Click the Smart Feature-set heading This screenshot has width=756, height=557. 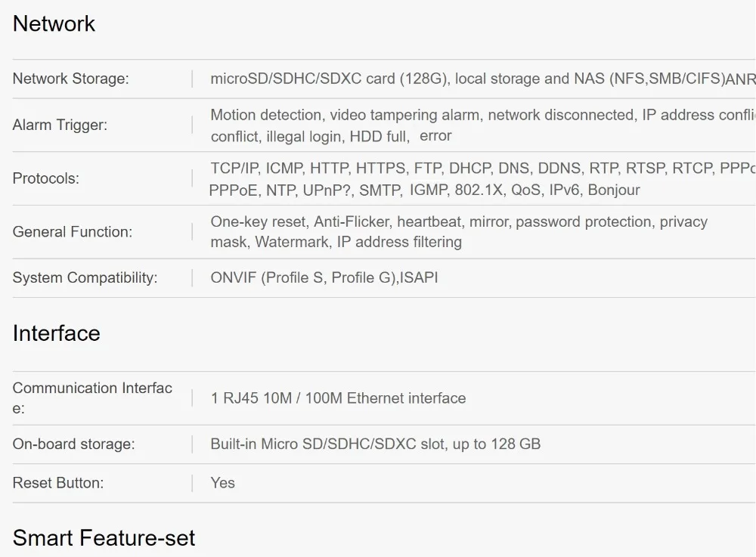[104, 538]
